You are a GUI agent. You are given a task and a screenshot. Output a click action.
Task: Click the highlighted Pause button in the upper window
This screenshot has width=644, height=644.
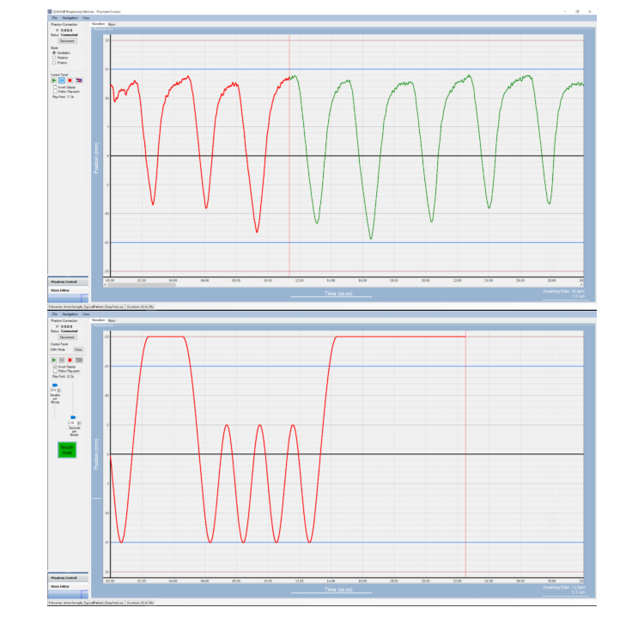pos(62,81)
